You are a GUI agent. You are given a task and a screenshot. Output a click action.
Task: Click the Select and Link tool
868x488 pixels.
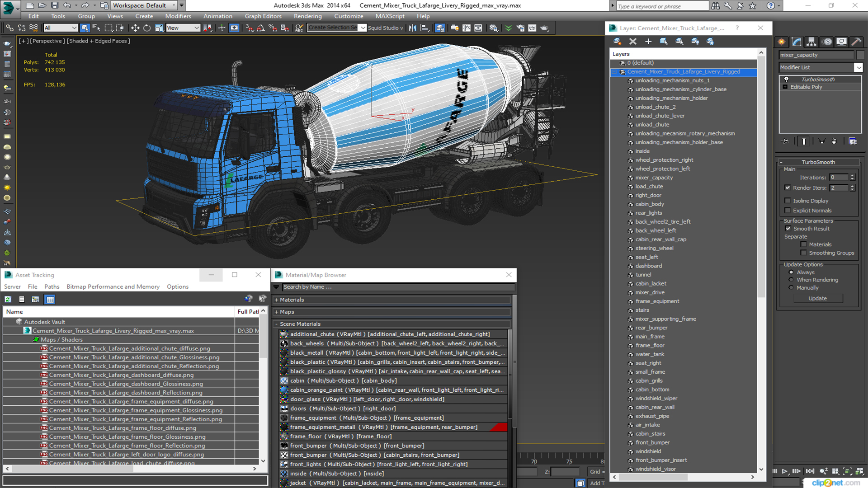click(9, 28)
